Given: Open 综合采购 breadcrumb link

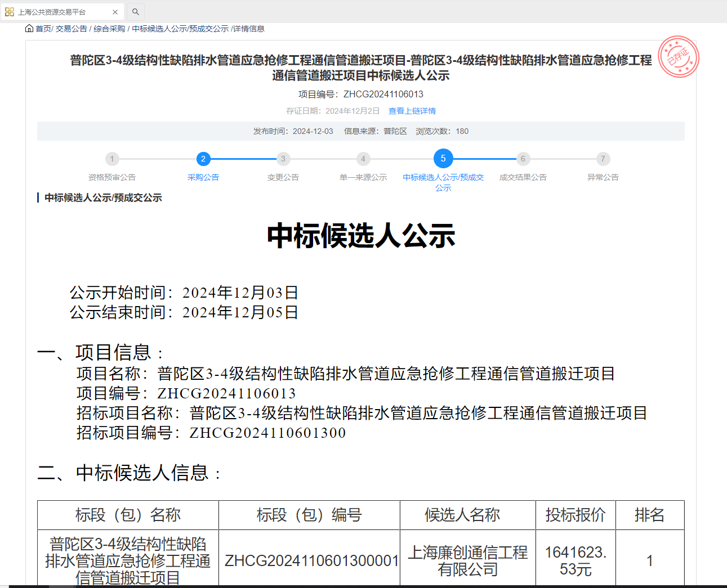Looking at the screenshot, I should (x=109, y=29).
